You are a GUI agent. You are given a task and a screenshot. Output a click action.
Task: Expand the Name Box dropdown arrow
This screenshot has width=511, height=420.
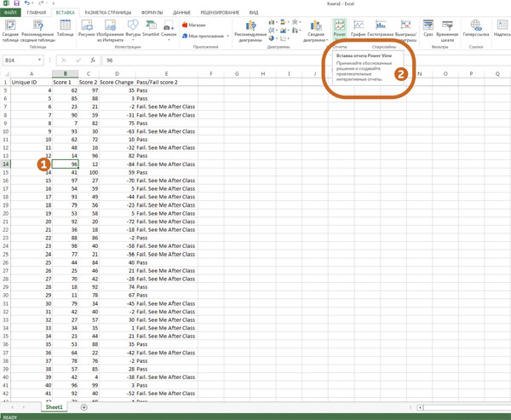click(39, 60)
